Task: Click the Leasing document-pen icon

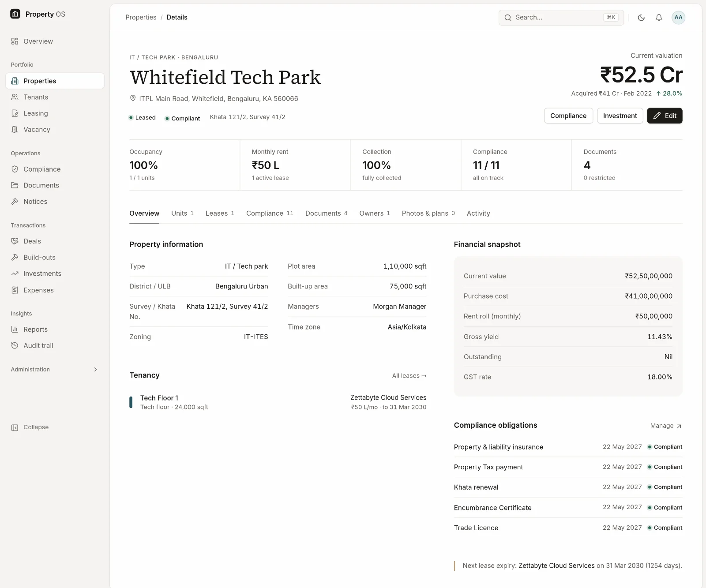Action: (x=15, y=113)
